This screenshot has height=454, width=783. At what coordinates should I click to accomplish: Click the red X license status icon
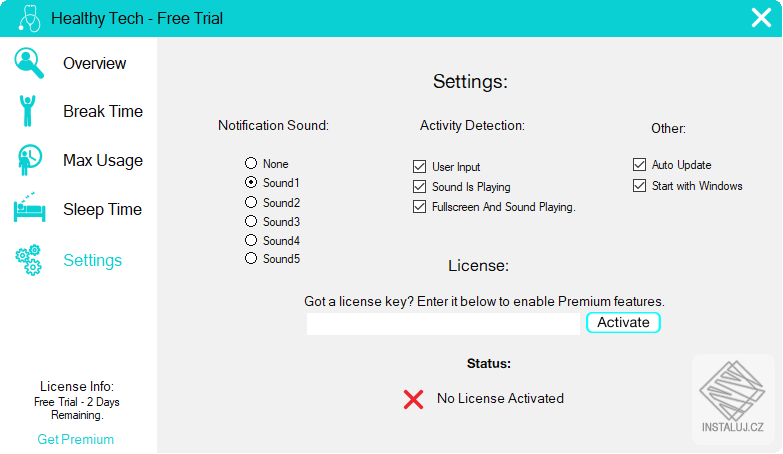coord(413,399)
